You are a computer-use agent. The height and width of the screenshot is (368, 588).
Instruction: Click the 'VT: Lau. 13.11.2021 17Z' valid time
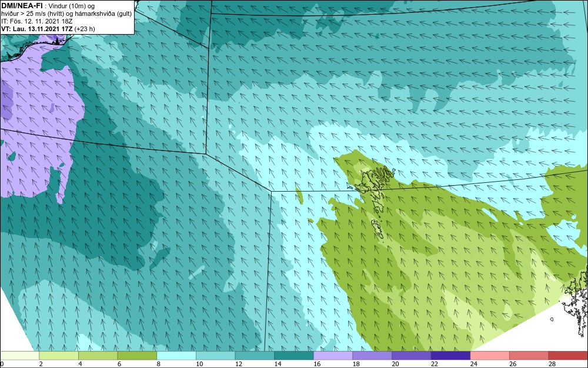pyautogui.click(x=37, y=29)
